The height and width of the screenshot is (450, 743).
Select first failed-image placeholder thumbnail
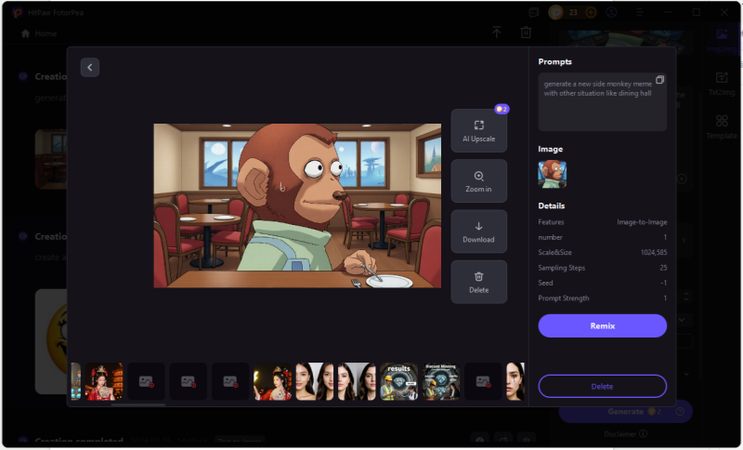(146, 382)
